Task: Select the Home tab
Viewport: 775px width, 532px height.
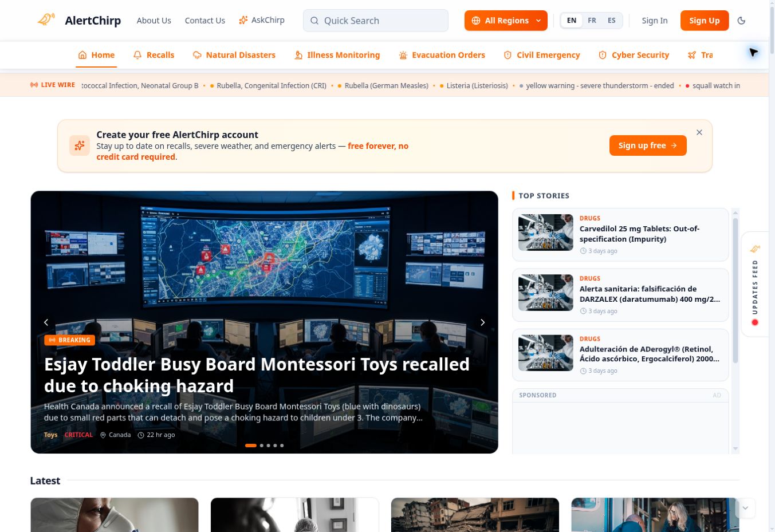Action: tap(97, 55)
